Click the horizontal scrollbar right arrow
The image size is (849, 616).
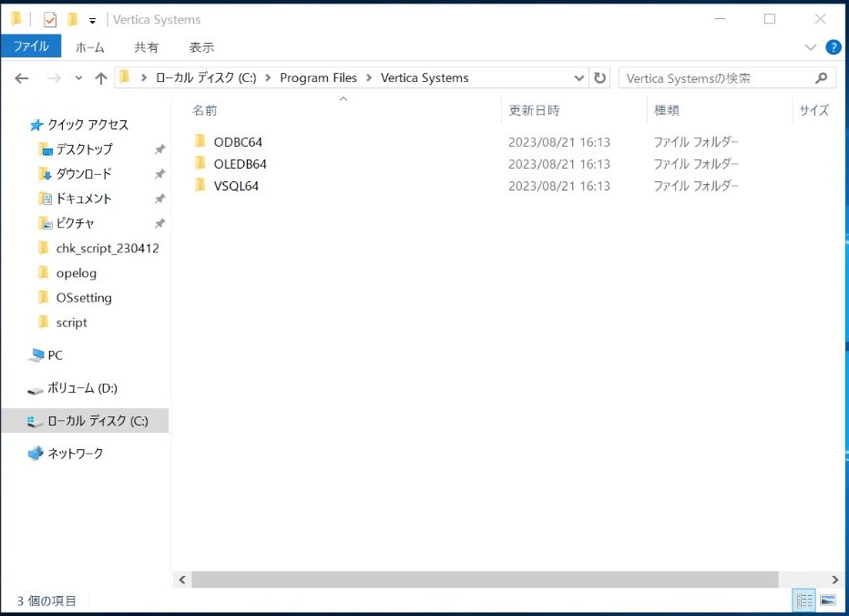835,580
